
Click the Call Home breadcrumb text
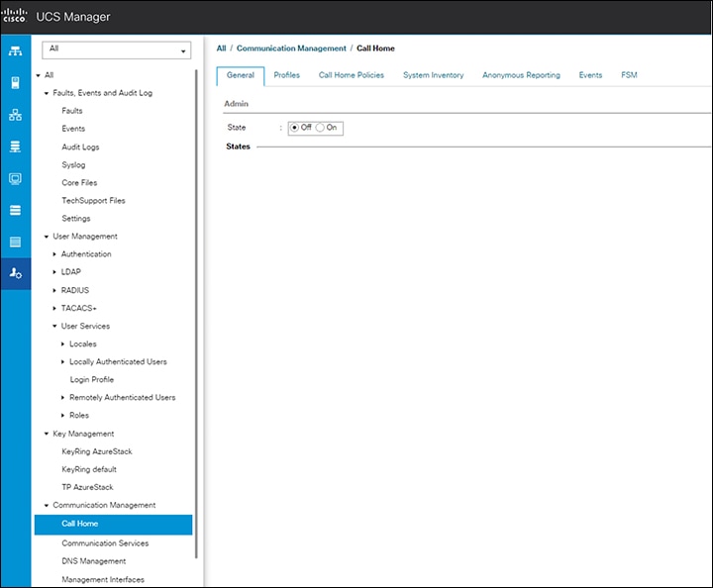pos(375,49)
